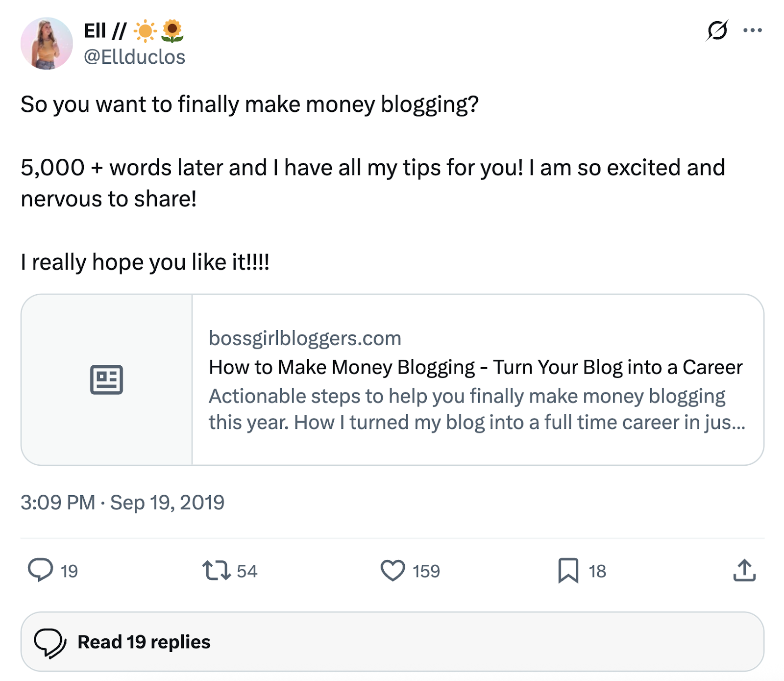The height and width of the screenshot is (681, 784).
Task: Click the speech bubble in replies bar
Action: [x=51, y=641]
